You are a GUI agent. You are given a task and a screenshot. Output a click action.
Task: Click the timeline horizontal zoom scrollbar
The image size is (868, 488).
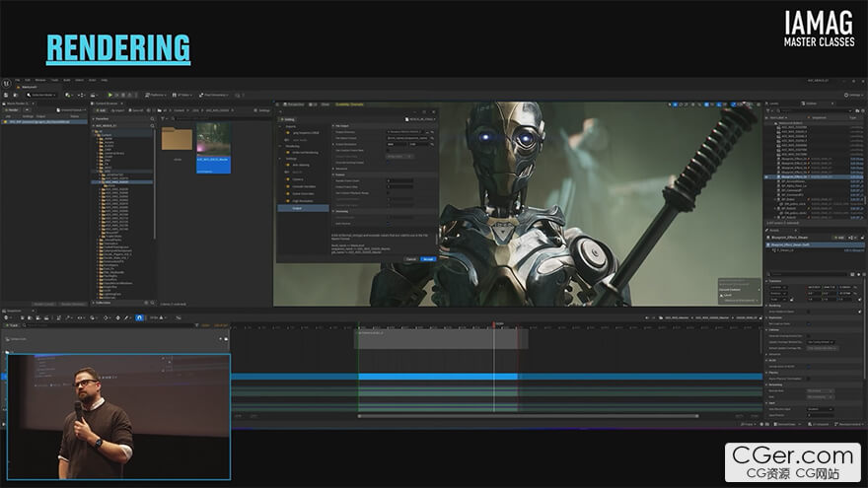tap(528, 415)
